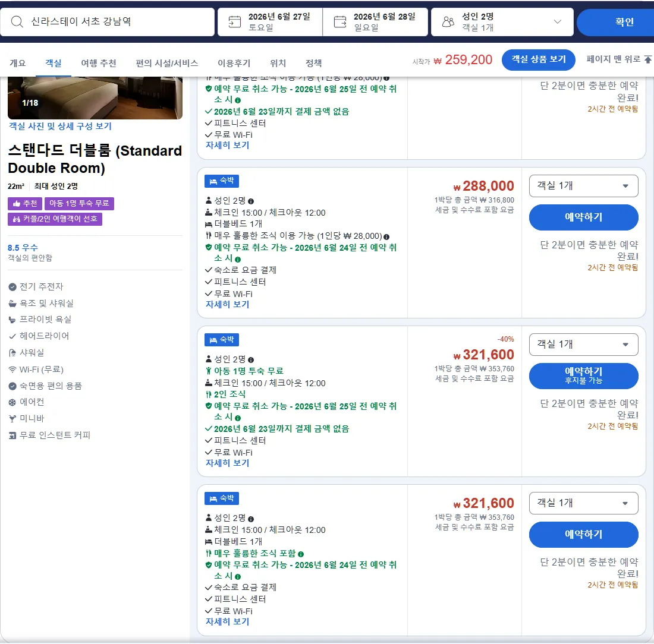654x644 pixels.
Task: Click info icon after 매우 훌륭한 조식 포함
Action: coord(301,554)
